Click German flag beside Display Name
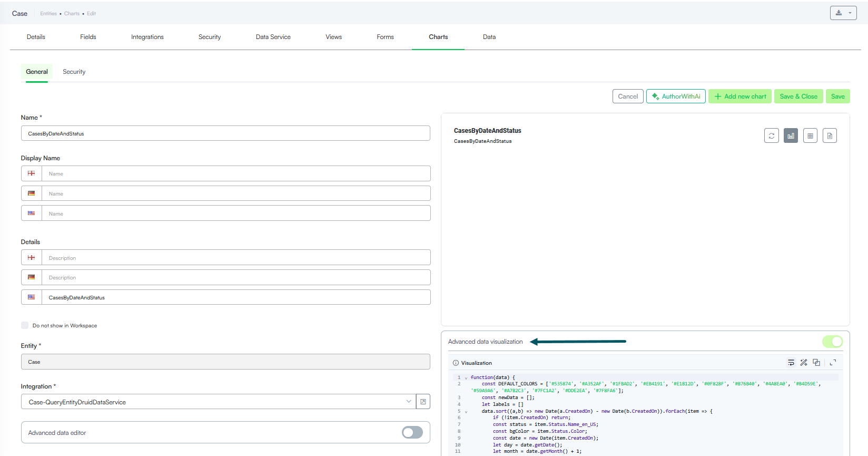This screenshot has width=868, height=456. coord(32,193)
